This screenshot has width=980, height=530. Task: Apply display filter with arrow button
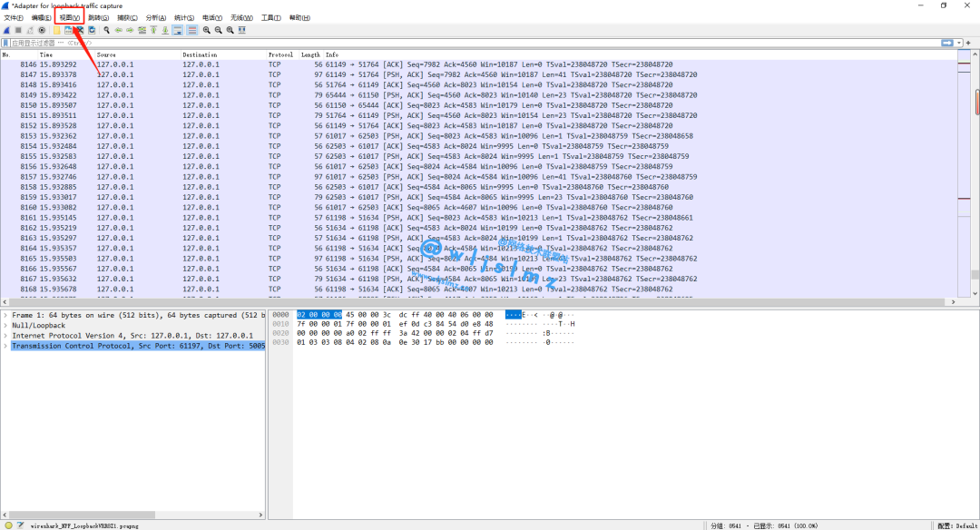tap(947, 44)
